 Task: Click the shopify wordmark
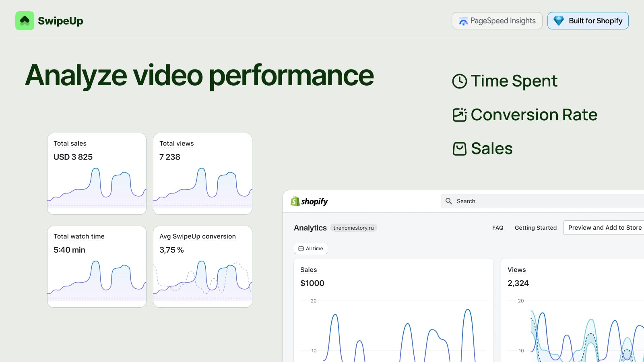pos(314,202)
